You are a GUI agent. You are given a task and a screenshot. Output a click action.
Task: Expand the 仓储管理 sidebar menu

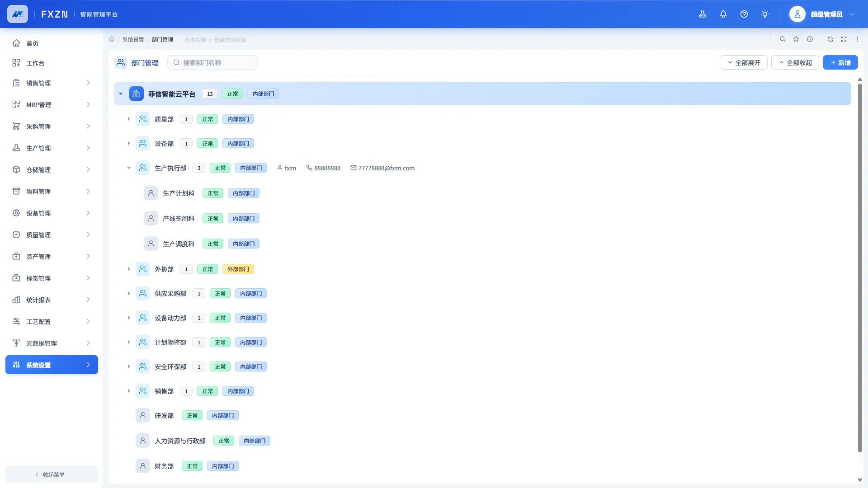point(52,169)
